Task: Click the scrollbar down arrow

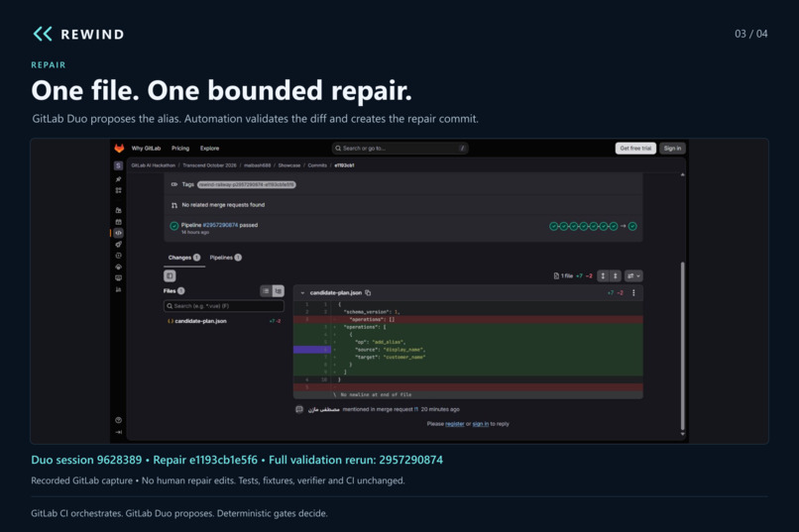Action: 683,434
